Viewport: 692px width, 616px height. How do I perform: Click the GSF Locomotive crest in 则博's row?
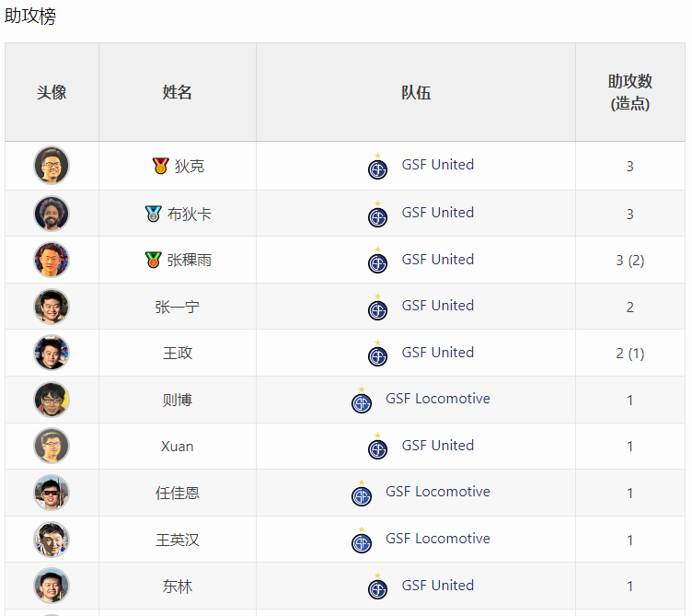tap(362, 400)
